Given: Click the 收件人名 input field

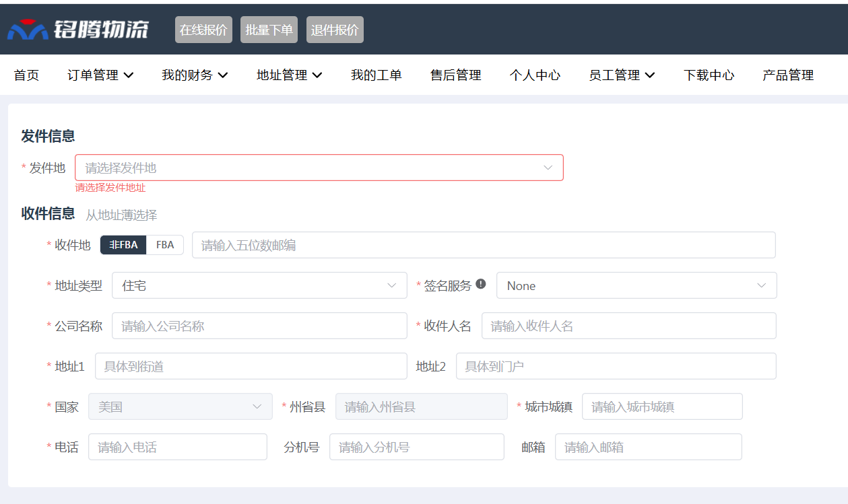Looking at the screenshot, I should (x=629, y=326).
